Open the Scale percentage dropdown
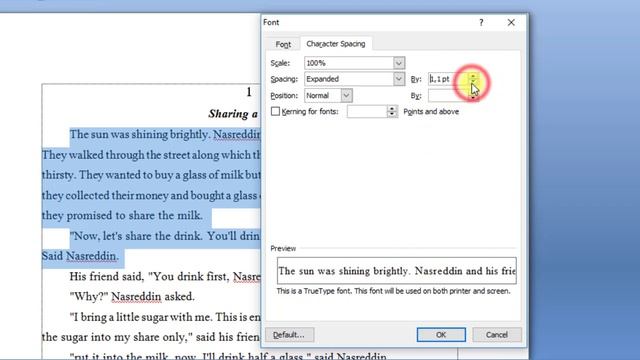Viewport: 640px width, 360px height. (399, 63)
